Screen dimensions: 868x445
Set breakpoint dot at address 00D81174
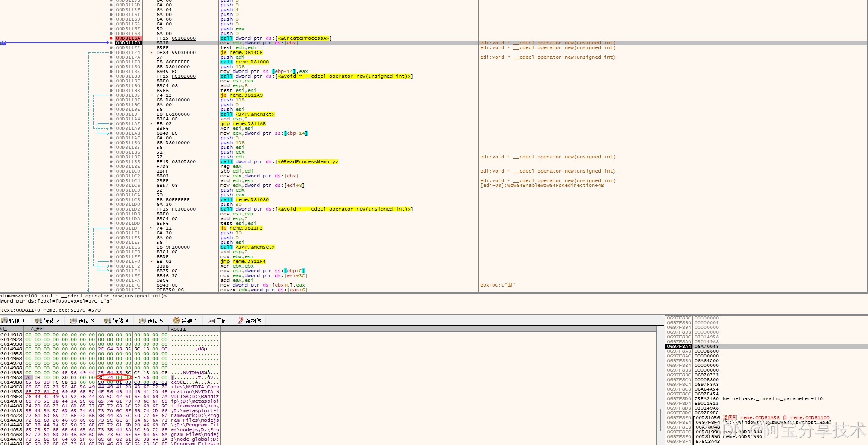(111, 53)
